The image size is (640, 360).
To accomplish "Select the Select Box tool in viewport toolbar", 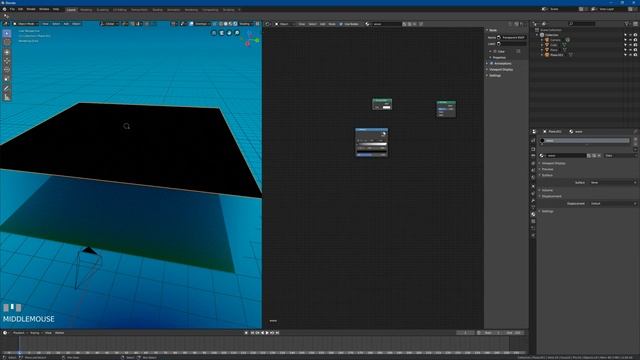I will 7,33.
